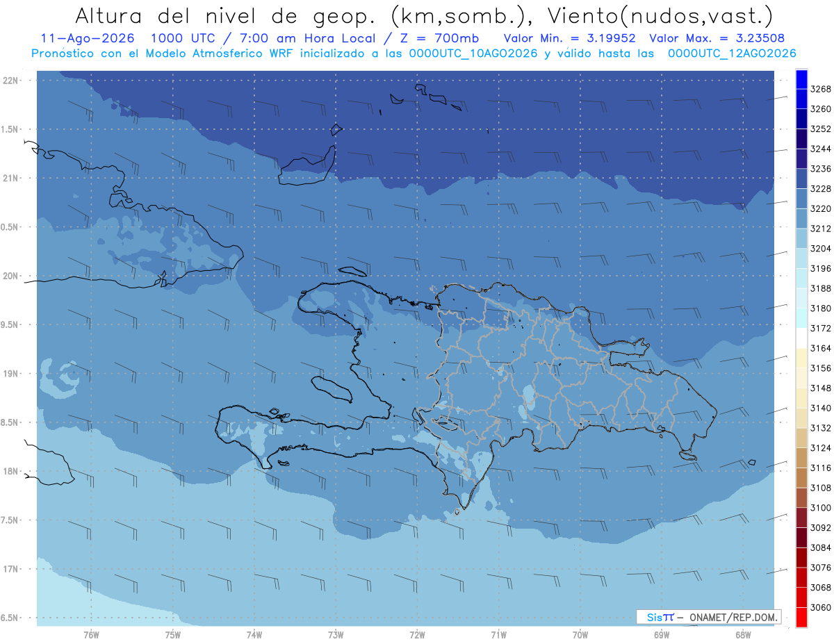Click the bright red swatch below 3060

point(801,617)
